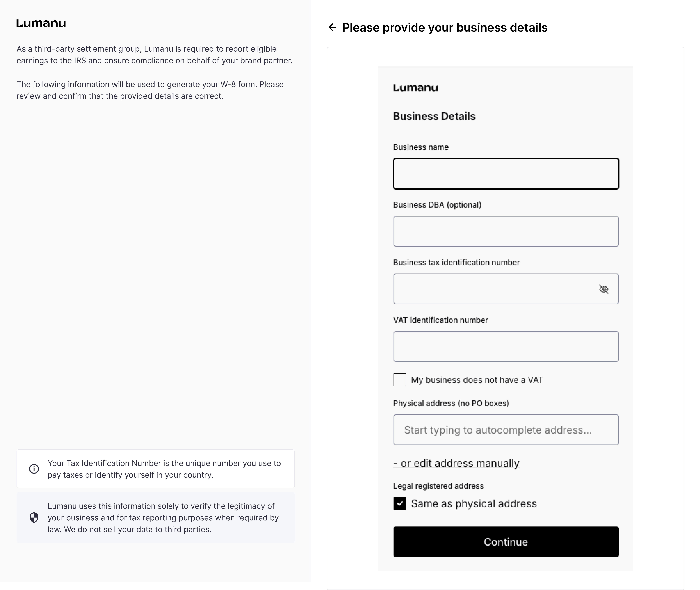This screenshot has width=700, height=590.
Task: Select the Business tax identification number field
Action: [x=495, y=289]
